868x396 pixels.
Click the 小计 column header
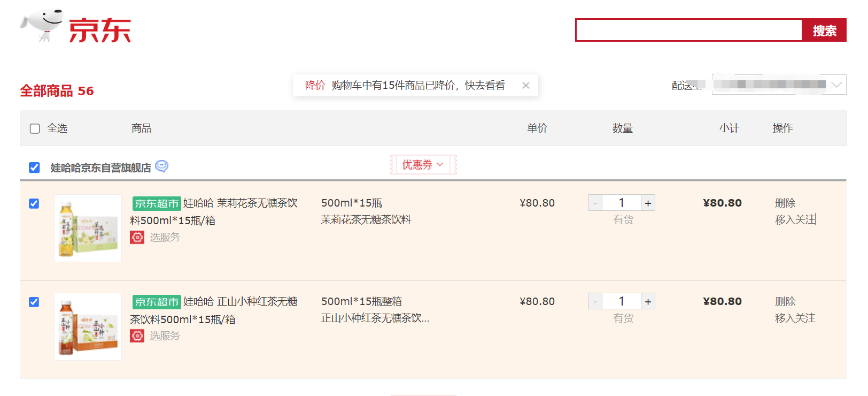[x=729, y=128]
